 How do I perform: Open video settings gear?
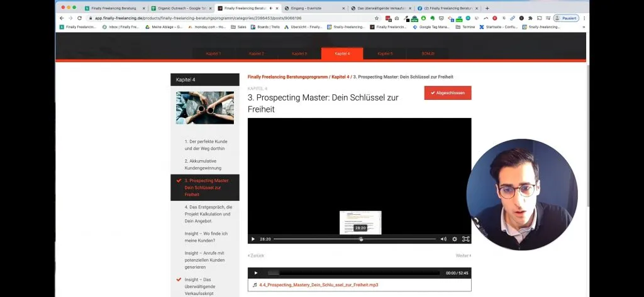coord(455,239)
